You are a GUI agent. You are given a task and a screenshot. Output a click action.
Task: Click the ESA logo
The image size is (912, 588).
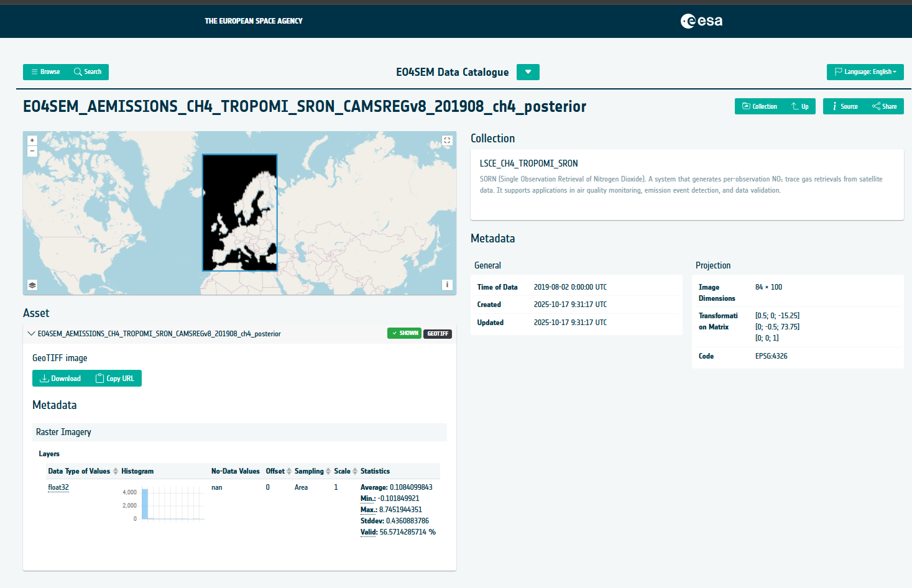click(x=701, y=21)
